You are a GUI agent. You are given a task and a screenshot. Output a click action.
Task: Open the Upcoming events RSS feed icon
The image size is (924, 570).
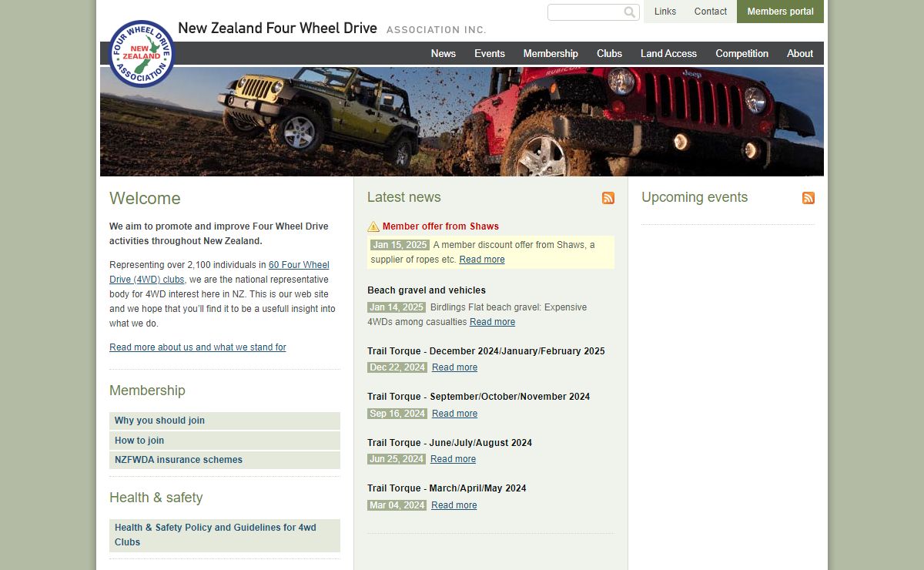(x=808, y=198)
